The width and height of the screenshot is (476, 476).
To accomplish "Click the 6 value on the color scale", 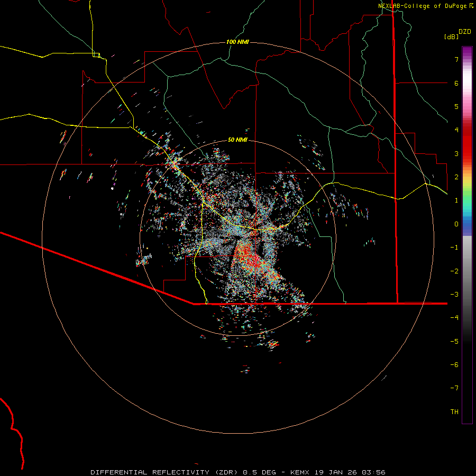I will (456, 83).
